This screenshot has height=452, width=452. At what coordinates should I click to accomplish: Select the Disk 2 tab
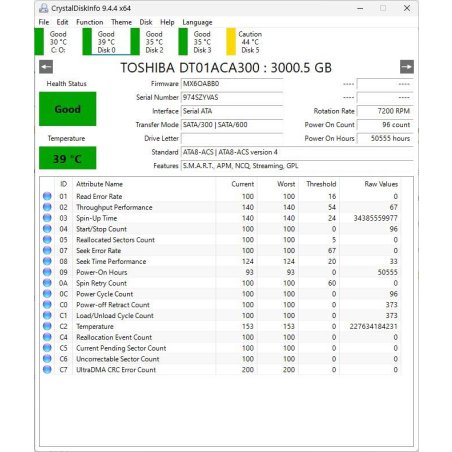click(154, 42)
